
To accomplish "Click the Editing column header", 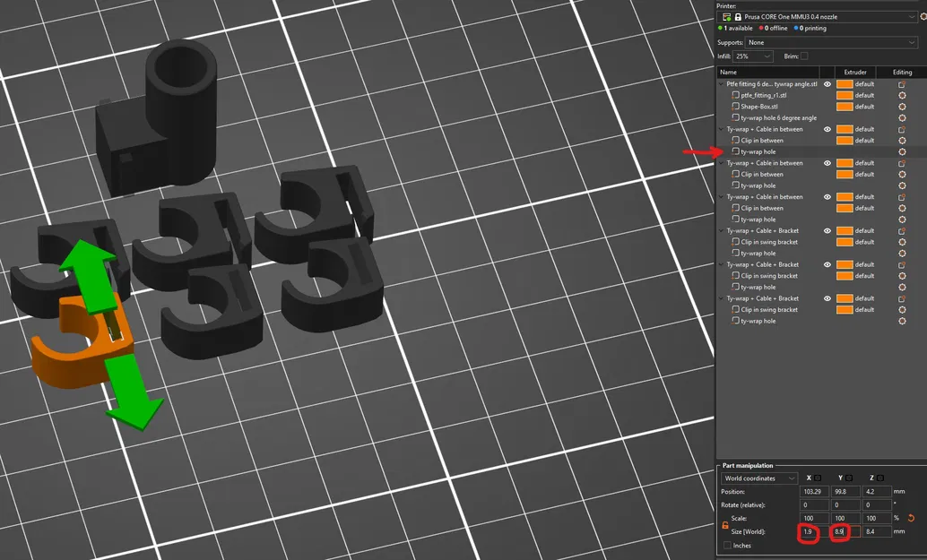I will [902, 72].
